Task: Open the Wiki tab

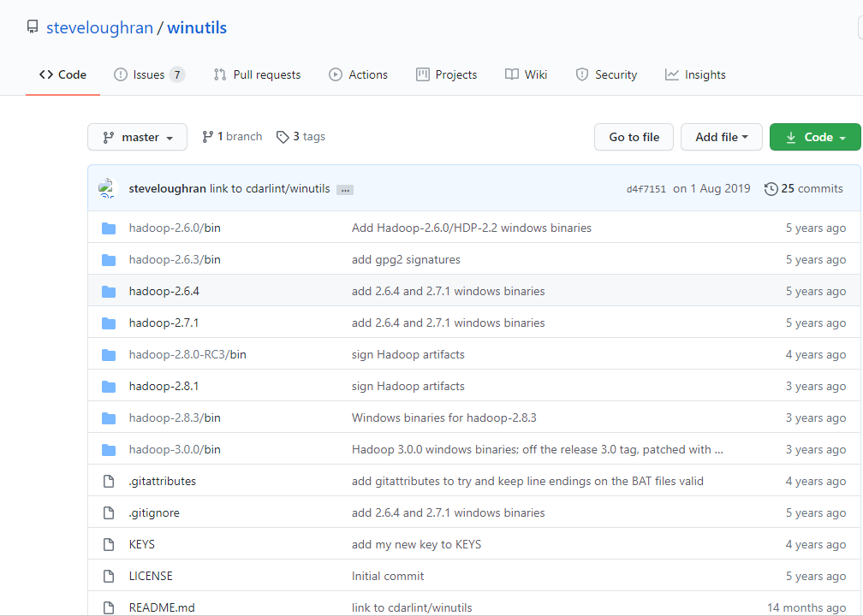Action: pos(527,74)
